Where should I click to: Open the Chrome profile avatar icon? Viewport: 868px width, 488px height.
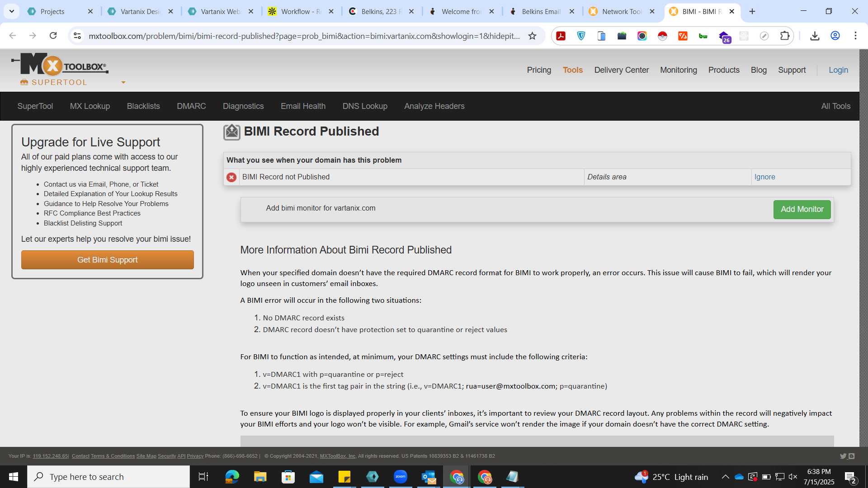coord(835,36)
